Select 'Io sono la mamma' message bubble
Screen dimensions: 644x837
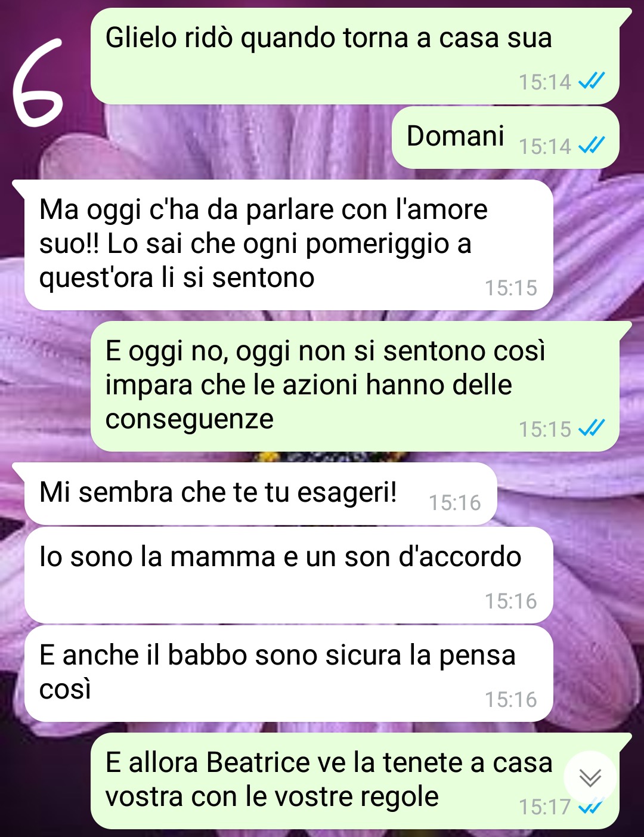tap(289, 575)
